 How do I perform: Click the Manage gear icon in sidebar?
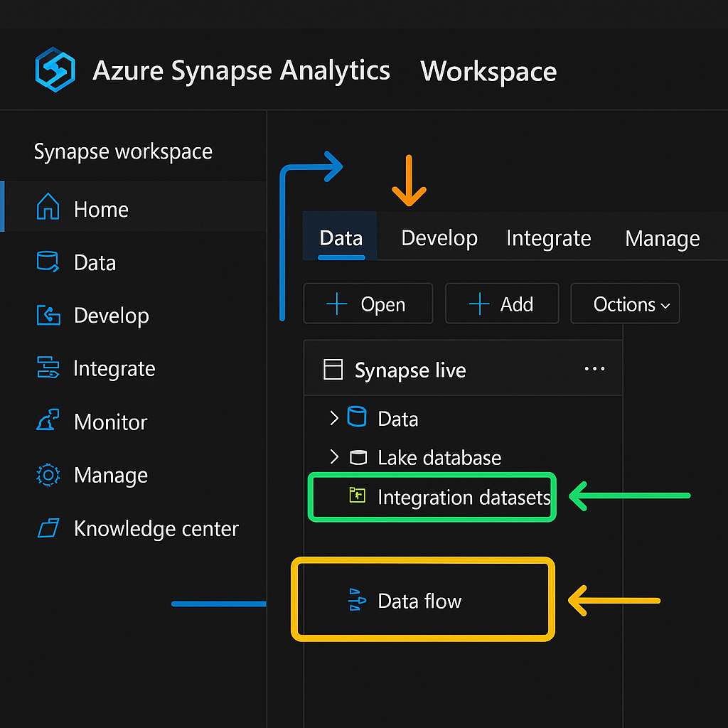(48, 475)
